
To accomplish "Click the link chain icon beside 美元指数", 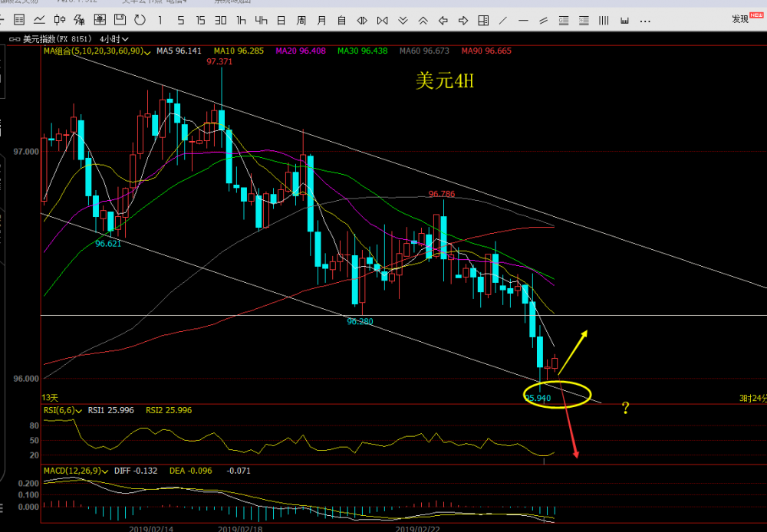I will 15,39.
